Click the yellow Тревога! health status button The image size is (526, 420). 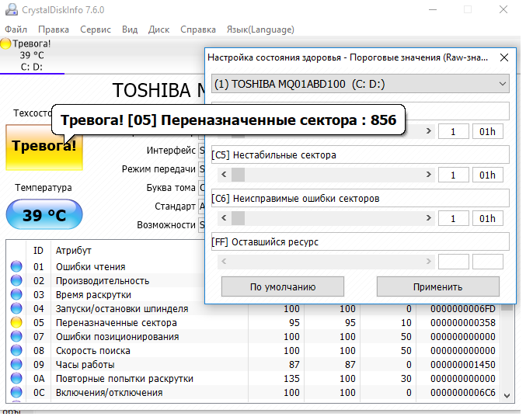(44, 148)
